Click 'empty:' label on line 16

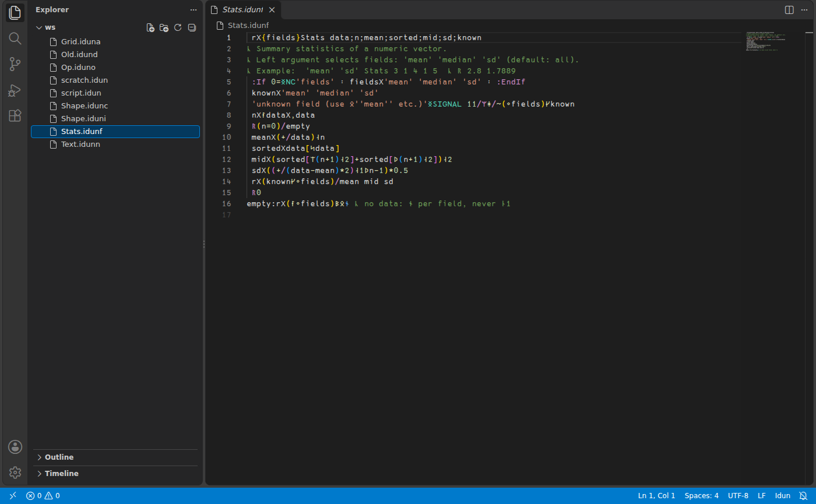261,204
